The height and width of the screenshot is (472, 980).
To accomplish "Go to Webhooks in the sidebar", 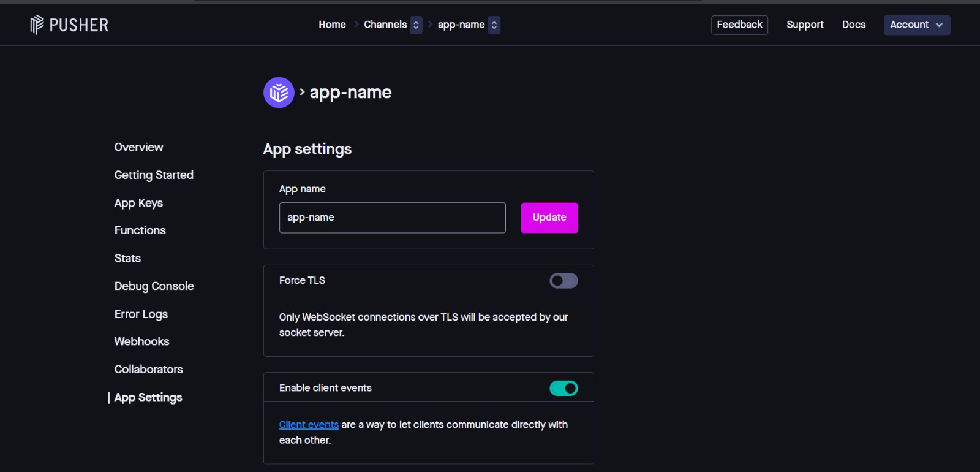I will click(141, 341).
